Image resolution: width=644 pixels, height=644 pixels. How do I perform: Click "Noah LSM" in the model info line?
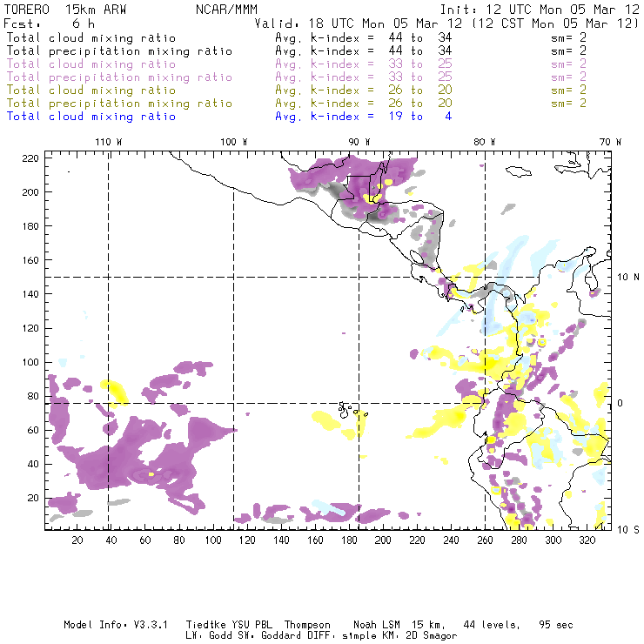(377, 625)
